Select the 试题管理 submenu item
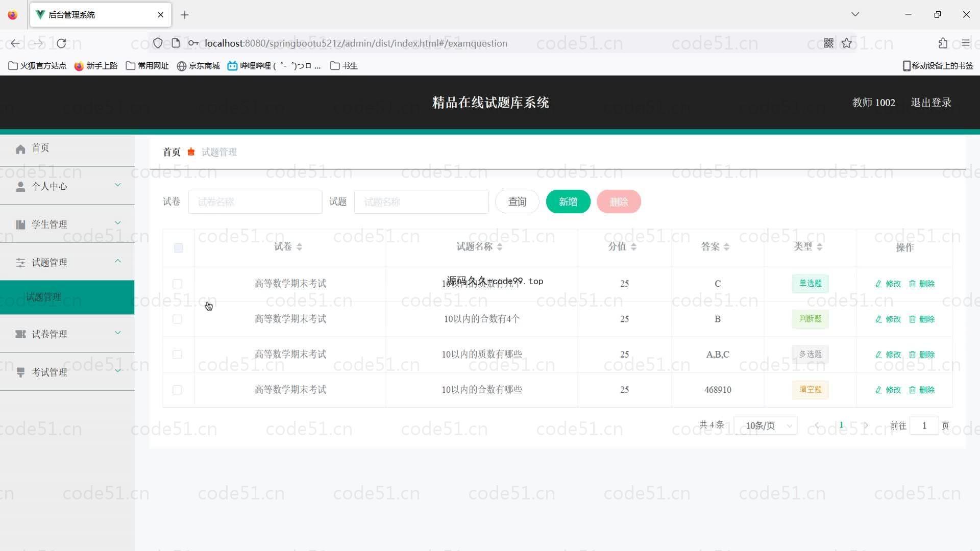Viewport: 980px width, 551px height. (x=67, y=297)
